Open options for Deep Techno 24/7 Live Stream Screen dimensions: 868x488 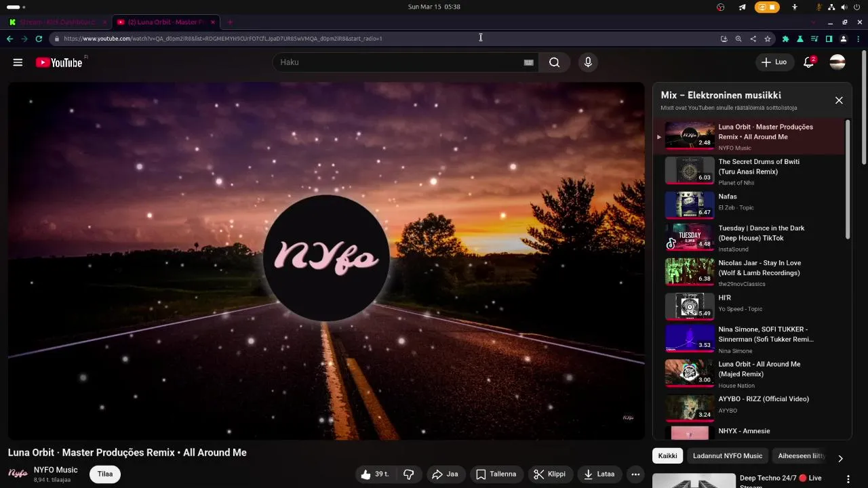pyautogui.click(x=848, y=479)
